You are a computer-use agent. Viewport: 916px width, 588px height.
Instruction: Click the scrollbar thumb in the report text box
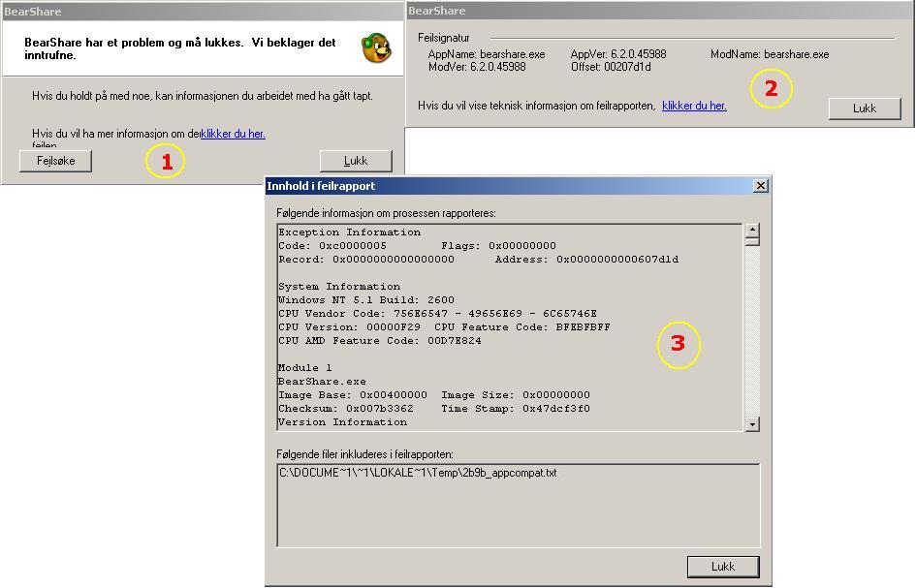click(x=752, y=241)
